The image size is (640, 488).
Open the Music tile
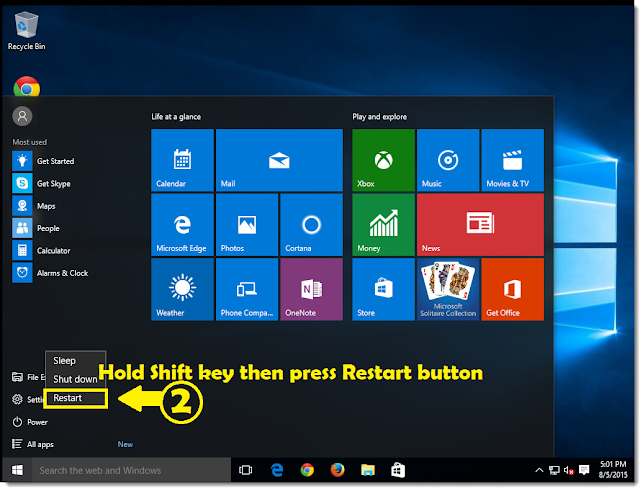448,160
